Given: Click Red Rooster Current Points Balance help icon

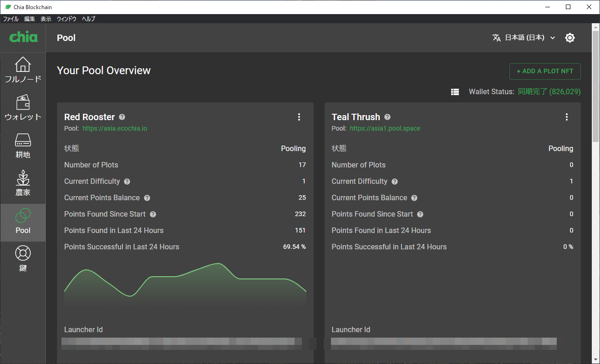Looking at the screenshot, I should [x=147, y=198].
